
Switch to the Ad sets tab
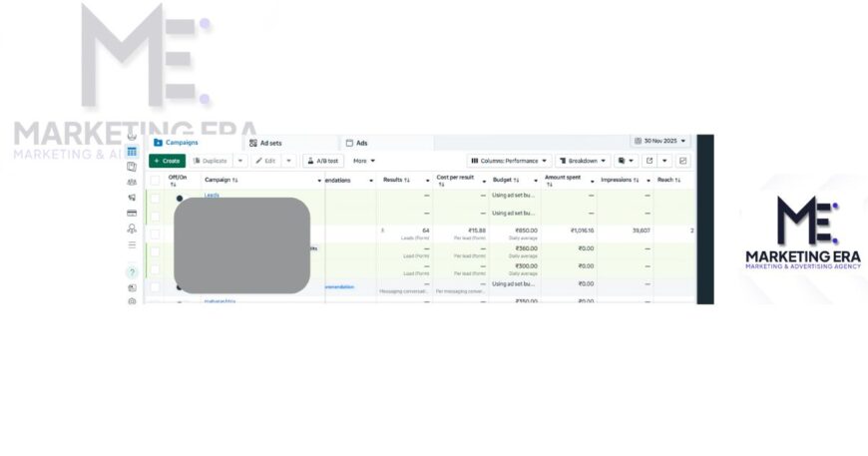click(x=265, y=143)
